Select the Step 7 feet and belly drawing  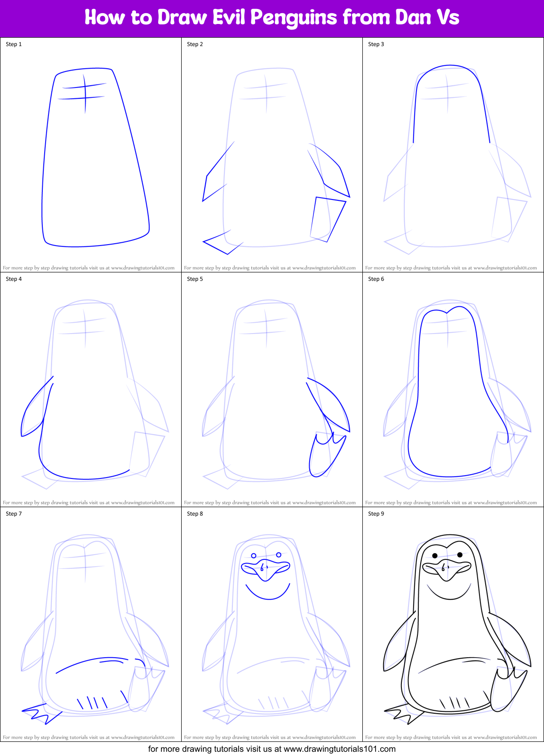tap(94, 629)
